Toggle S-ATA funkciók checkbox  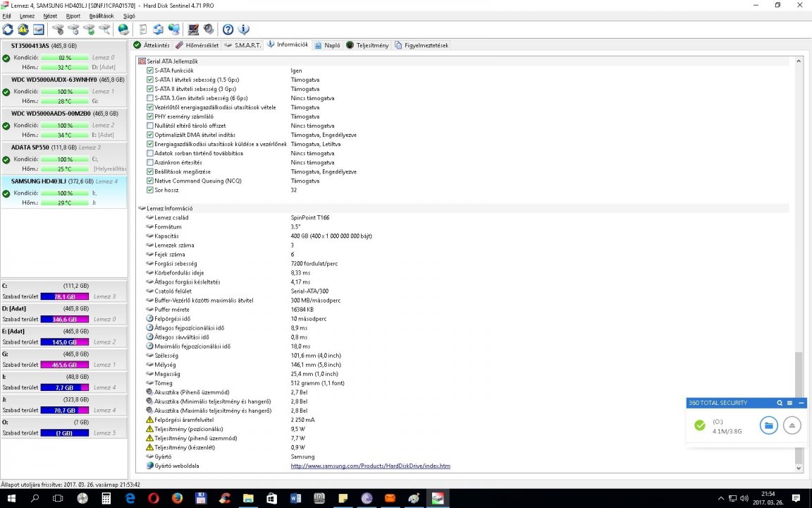[x=149, y=71]
